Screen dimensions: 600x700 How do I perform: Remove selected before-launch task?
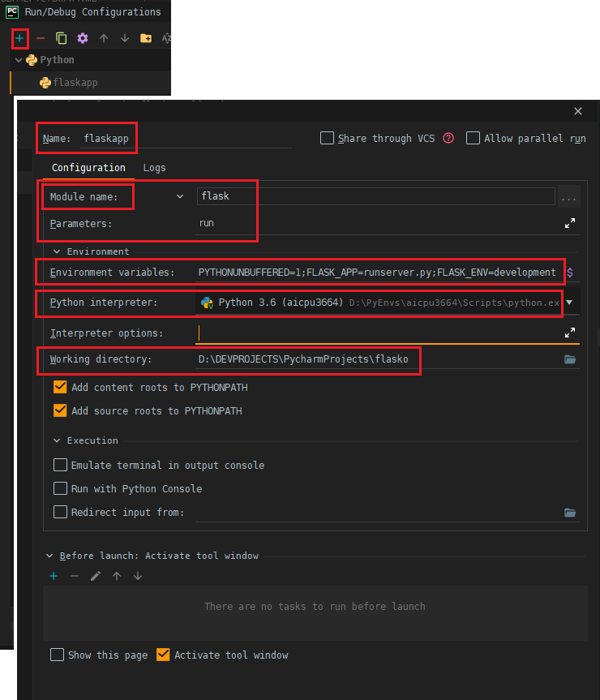pos(75,576)
